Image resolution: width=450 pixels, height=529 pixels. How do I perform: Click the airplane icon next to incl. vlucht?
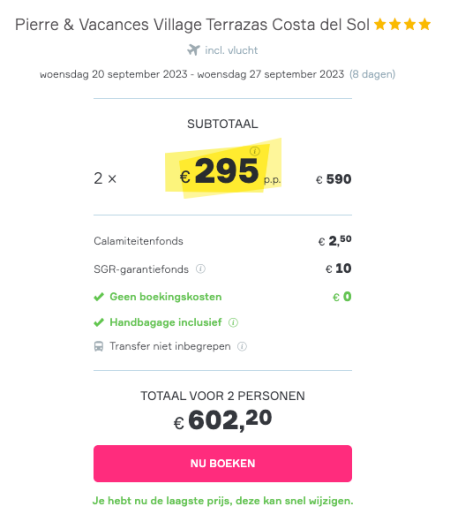tap(194, 50)
